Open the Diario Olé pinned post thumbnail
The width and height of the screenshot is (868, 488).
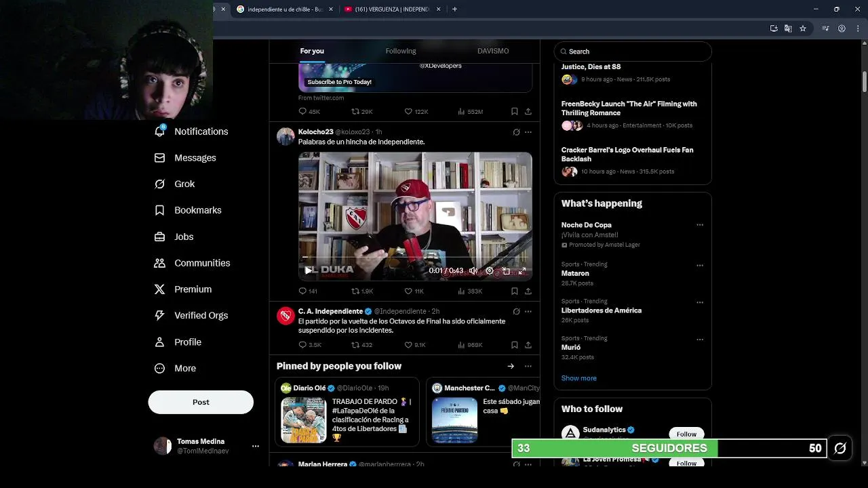click(x=304, y=420)
